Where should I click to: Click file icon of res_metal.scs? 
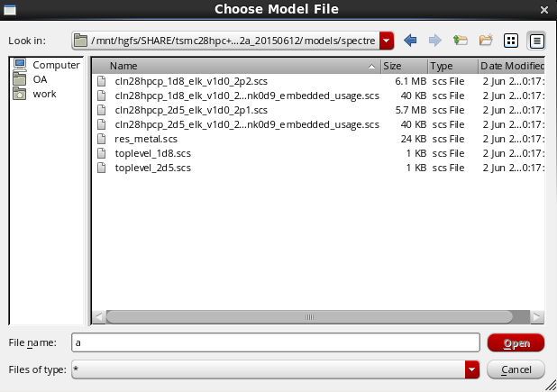click(102, 139)
